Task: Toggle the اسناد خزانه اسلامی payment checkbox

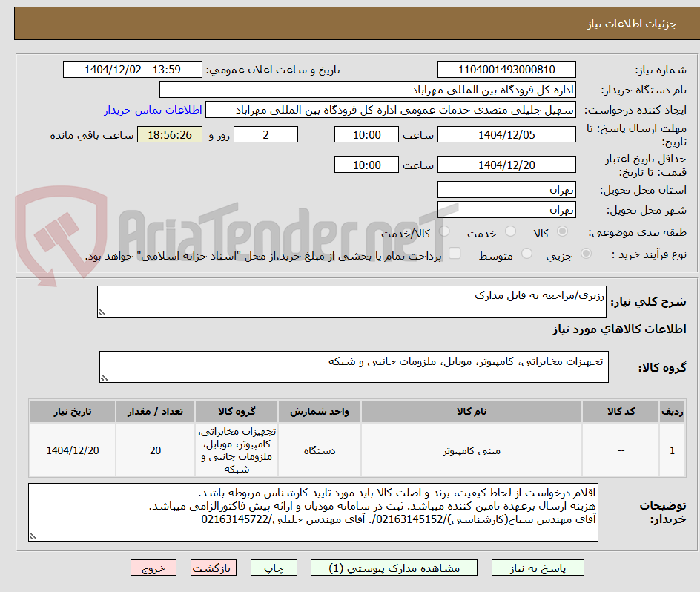Action: [455, 253]
